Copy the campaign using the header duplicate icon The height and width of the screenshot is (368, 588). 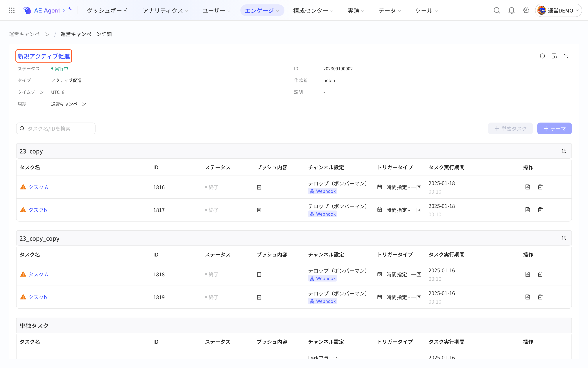[566, 56]
